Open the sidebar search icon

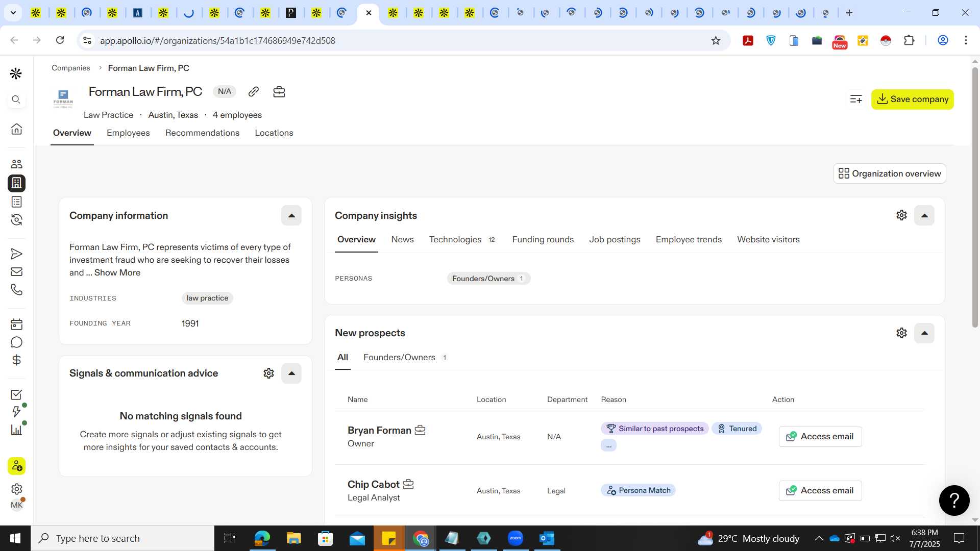(x=16, y=99)
